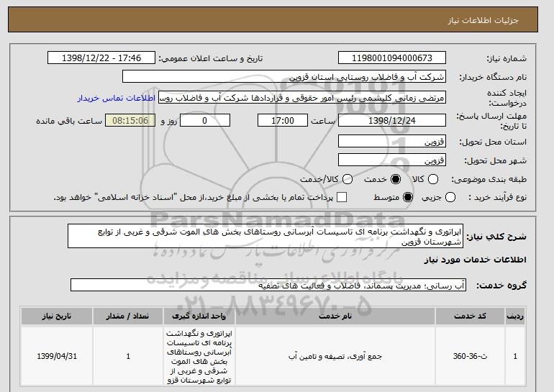
Task: Click the deadline time field 17:00
Action: point(283,120)
